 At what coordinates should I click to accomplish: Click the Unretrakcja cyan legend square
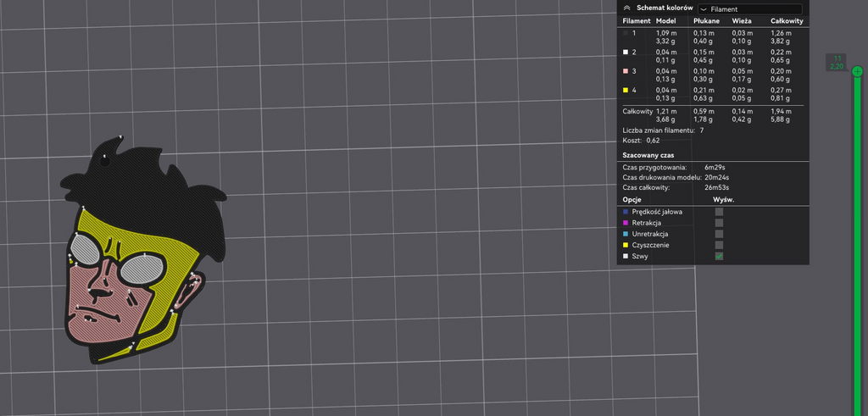[626, 234]
